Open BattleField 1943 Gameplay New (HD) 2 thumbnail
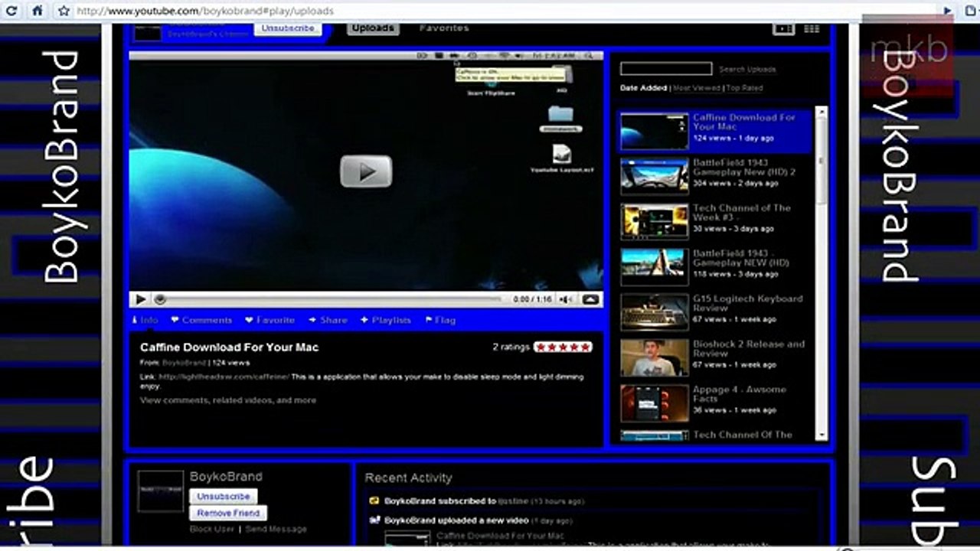This screenshot has height=551, width=980. point(655,177)
